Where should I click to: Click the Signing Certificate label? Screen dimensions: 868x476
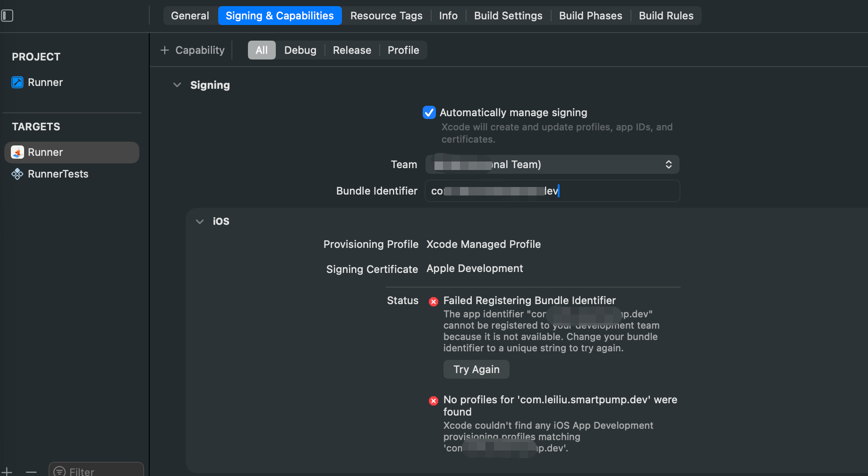click(372, 269)
